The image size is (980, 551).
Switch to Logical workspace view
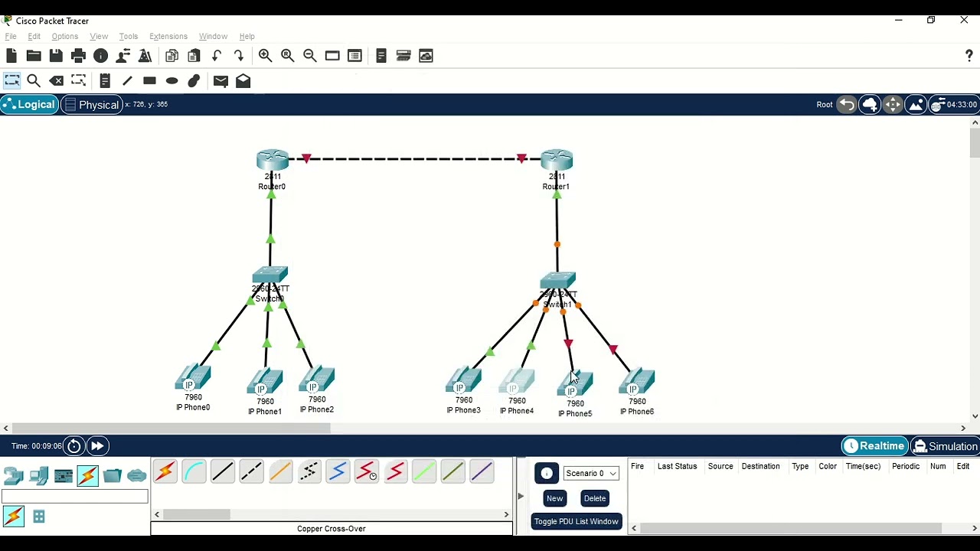[29, 105]
